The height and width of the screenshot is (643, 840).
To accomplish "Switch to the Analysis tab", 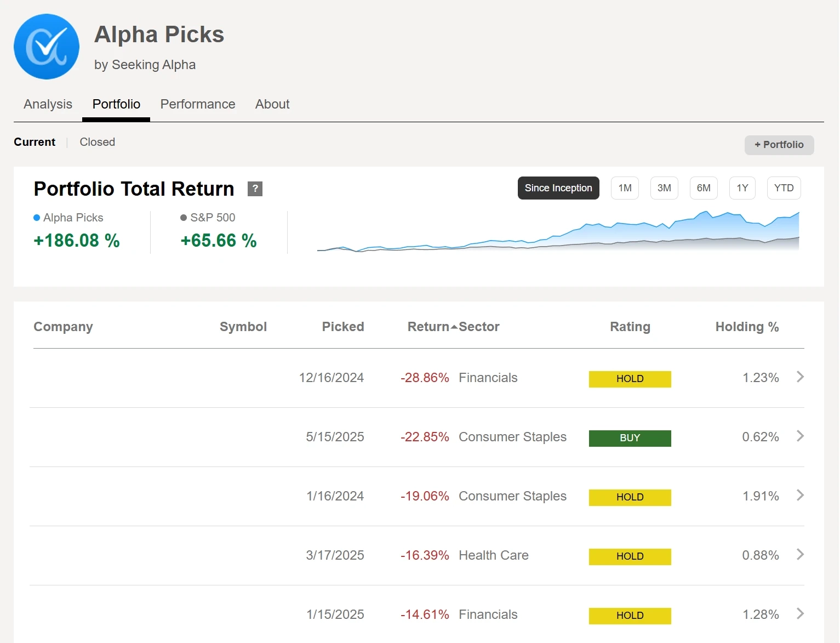I will 48,104.
